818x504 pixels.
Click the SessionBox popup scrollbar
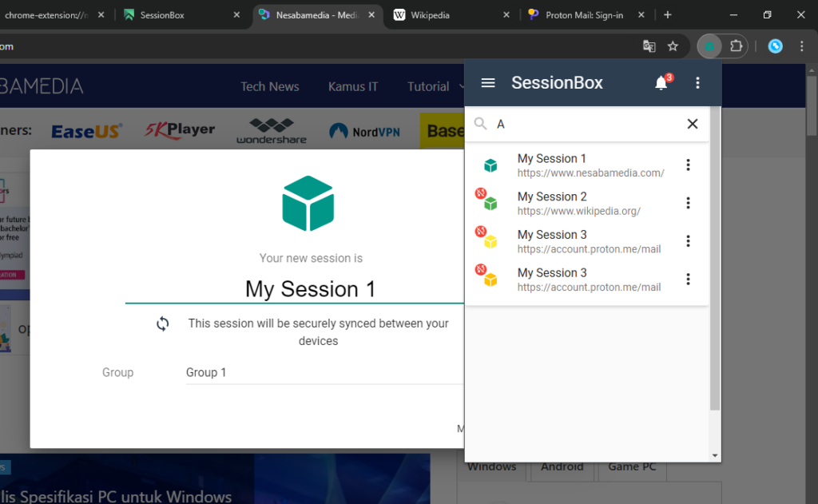[x=715, y=240]
